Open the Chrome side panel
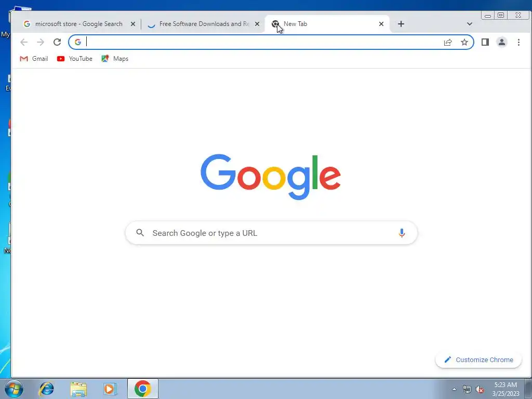The image size is (532, 399). 485,42
